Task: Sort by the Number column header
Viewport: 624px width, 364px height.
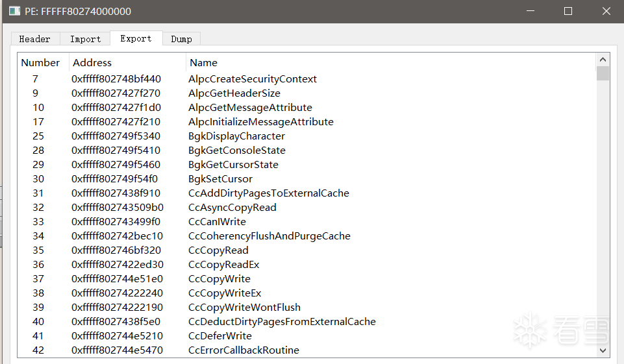Action: click(x=40, y=63)
